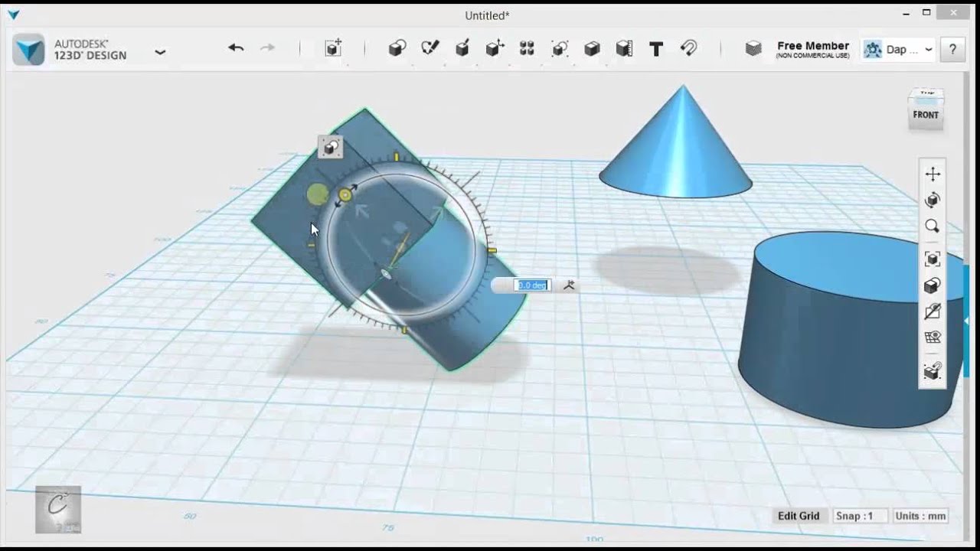Click the FRONT face of the view cube

tap(926, 116)
